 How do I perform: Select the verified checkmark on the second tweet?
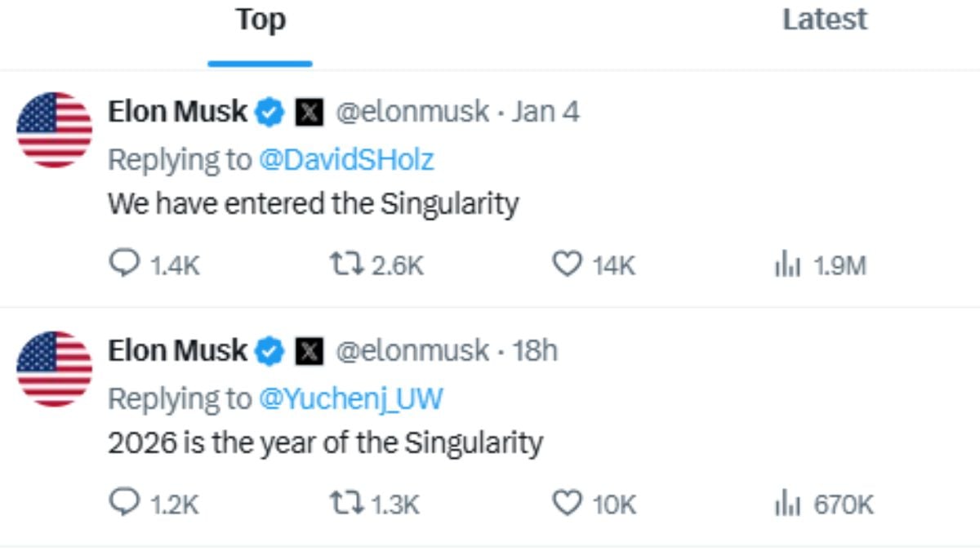[269, 351]
